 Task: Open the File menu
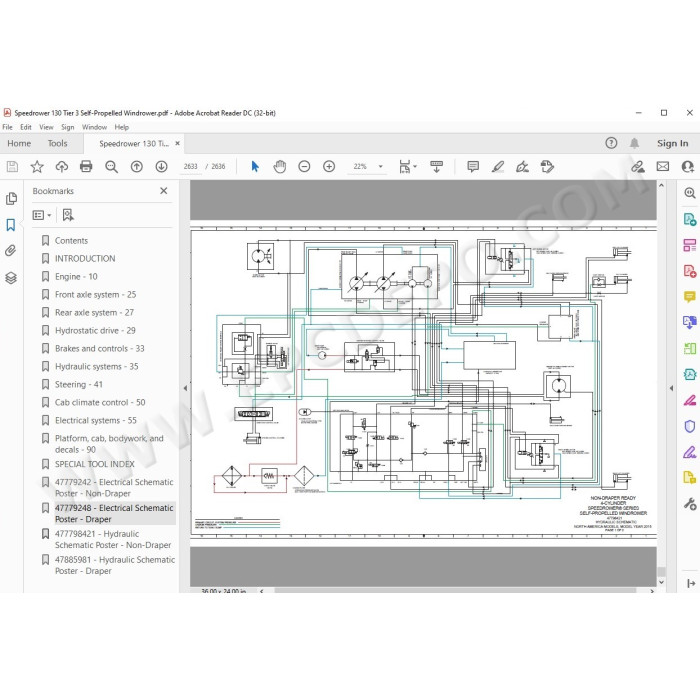(8, 127)
